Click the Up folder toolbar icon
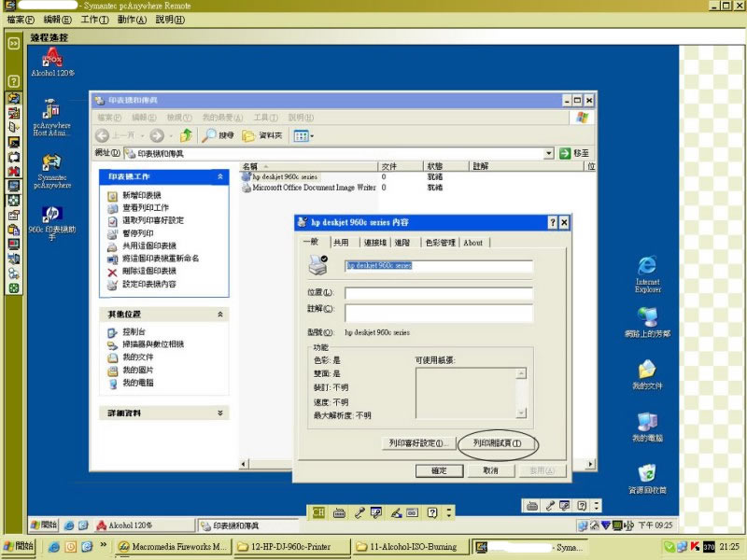747x560 pixels. [186, 135]
